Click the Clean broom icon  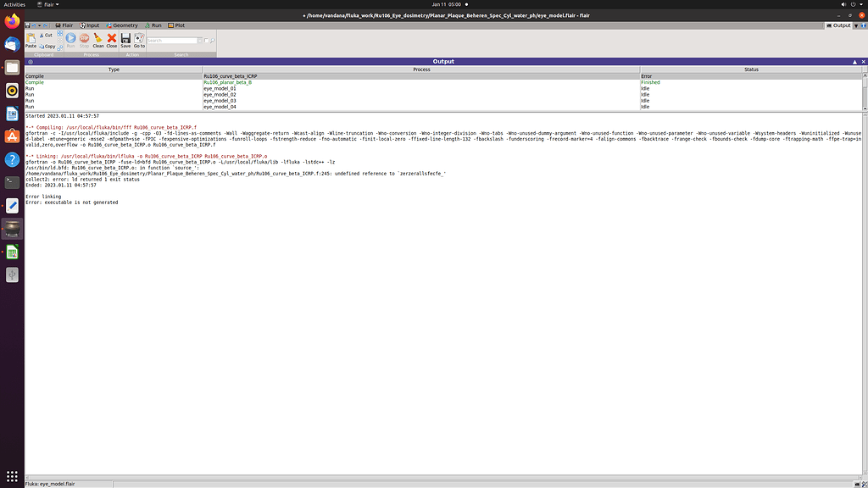[97, 40]
